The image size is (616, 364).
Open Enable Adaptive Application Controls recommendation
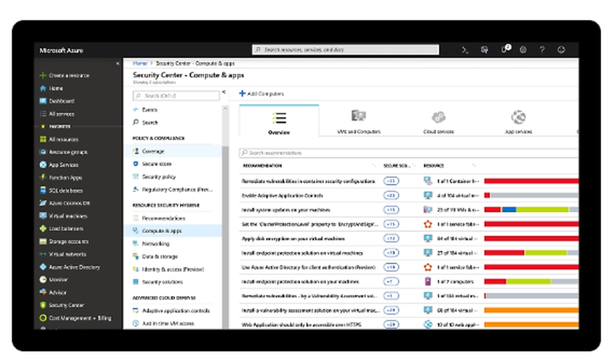(282, 195)
